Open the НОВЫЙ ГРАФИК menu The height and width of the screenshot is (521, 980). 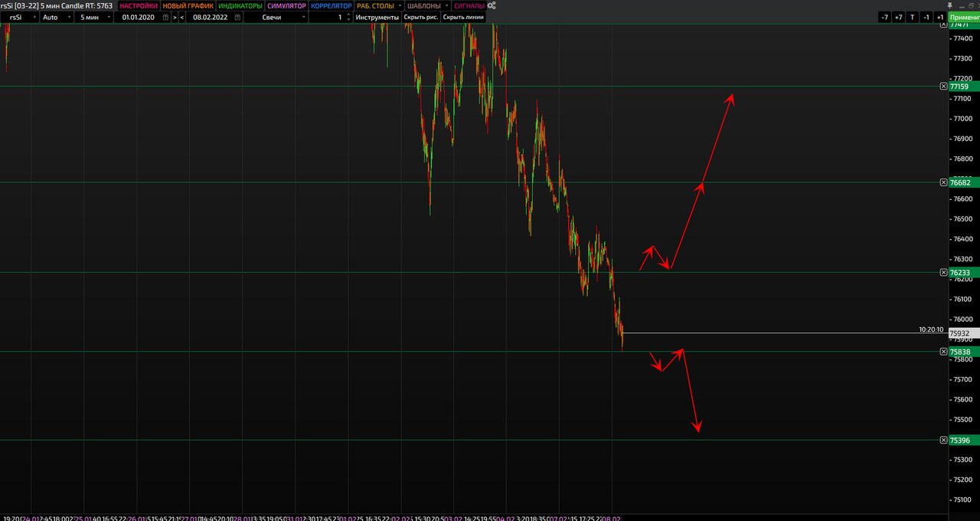coord(188,5)
